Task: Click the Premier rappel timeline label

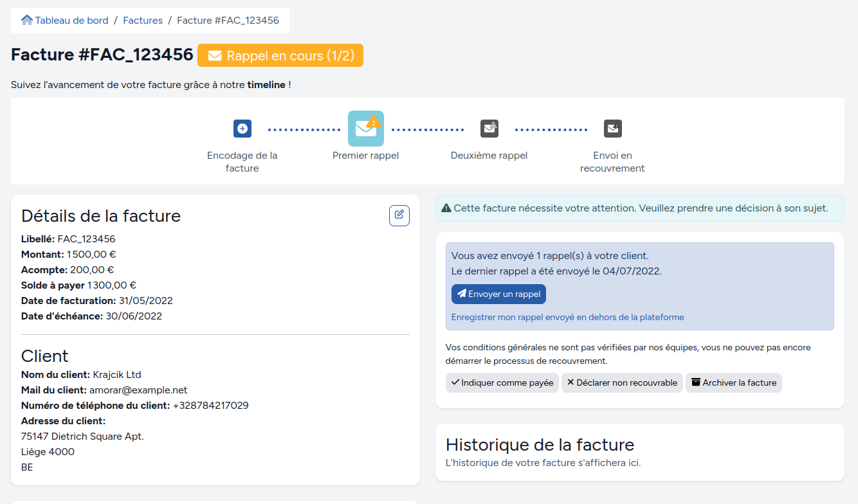Action: point(365,156)
